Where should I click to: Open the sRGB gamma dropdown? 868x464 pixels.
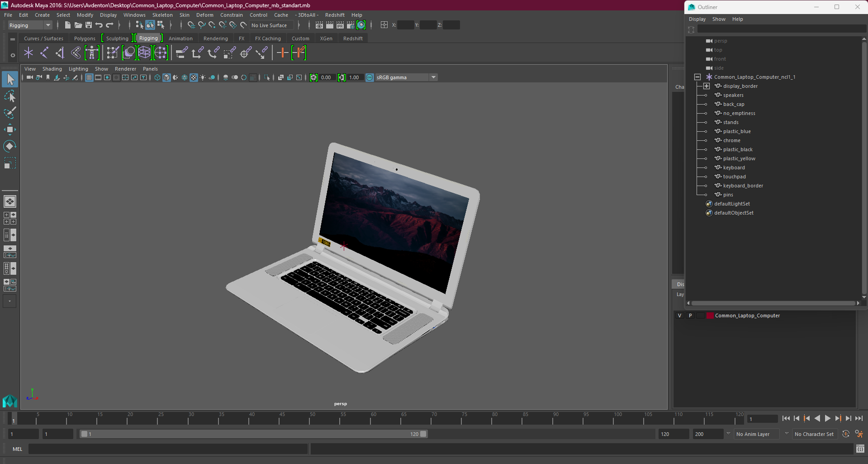(407, 78)
